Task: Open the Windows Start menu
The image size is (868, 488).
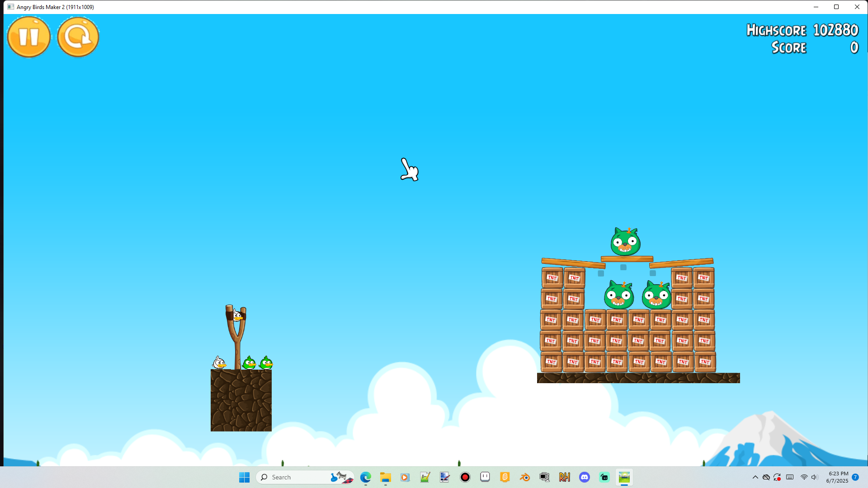Action: coord(244,477)
